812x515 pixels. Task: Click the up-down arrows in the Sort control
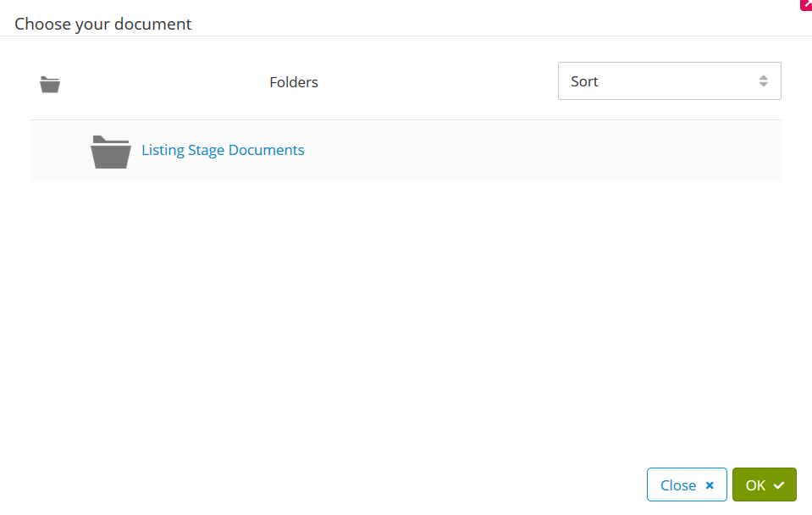click(x=764, y=80)
